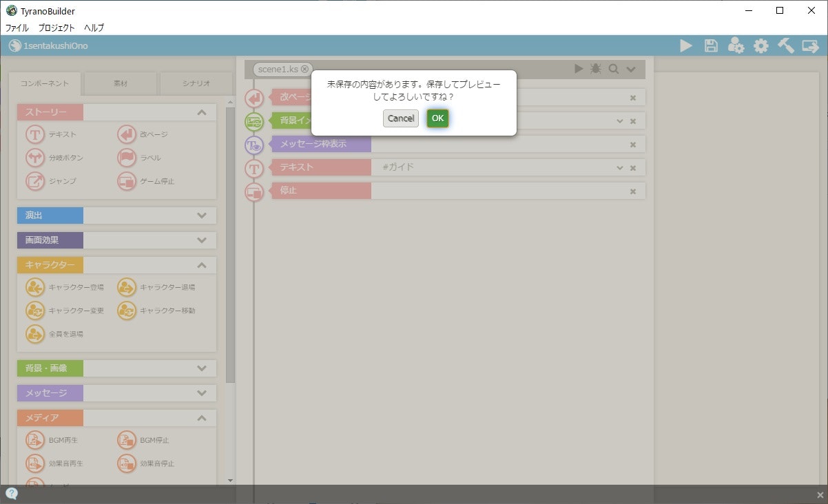This screenshot has width=828, height=504.
Task: Click the component panel scrollbar
Action: point(231,244)
